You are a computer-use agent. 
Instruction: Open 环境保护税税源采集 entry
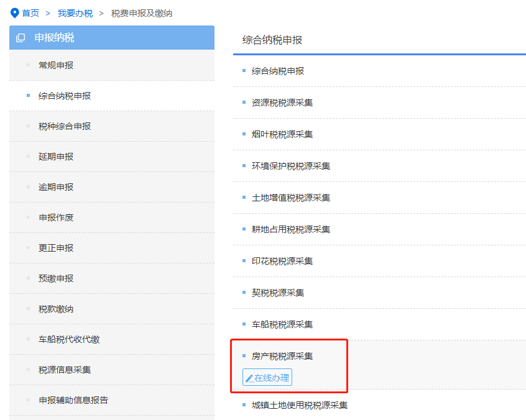(291, 166)
